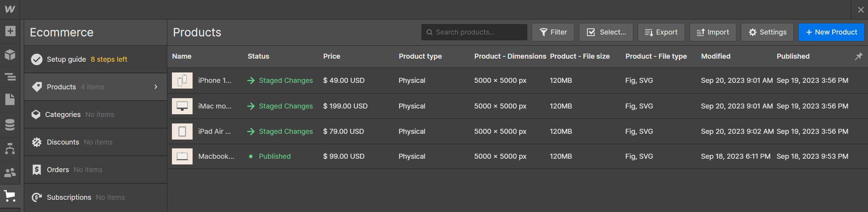Image resolution: width=868 pixels, height=212 pixels.
Task: Click the Setup guide checkmark icon
Action: pyautogui.click(x=37, y=59)
